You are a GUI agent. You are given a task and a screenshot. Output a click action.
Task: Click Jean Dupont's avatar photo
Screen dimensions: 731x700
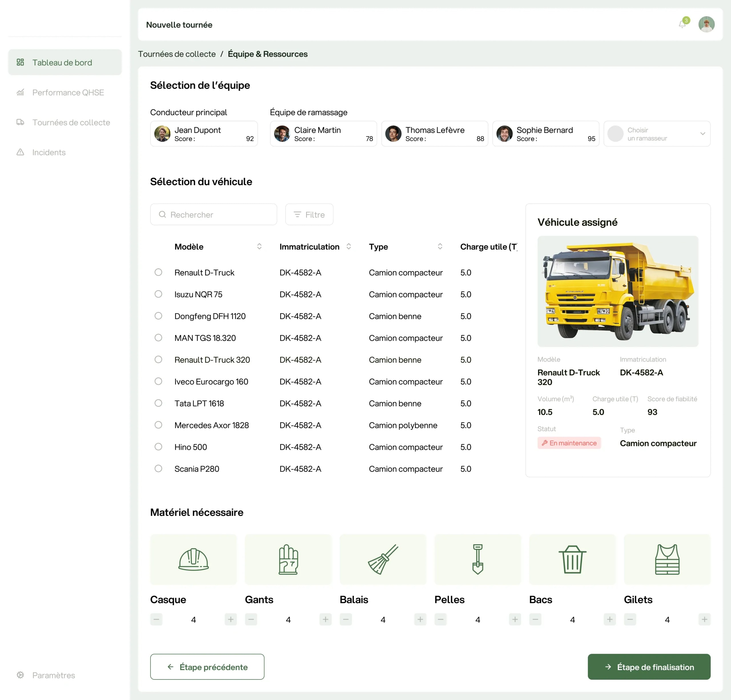(x=162, y=134)
